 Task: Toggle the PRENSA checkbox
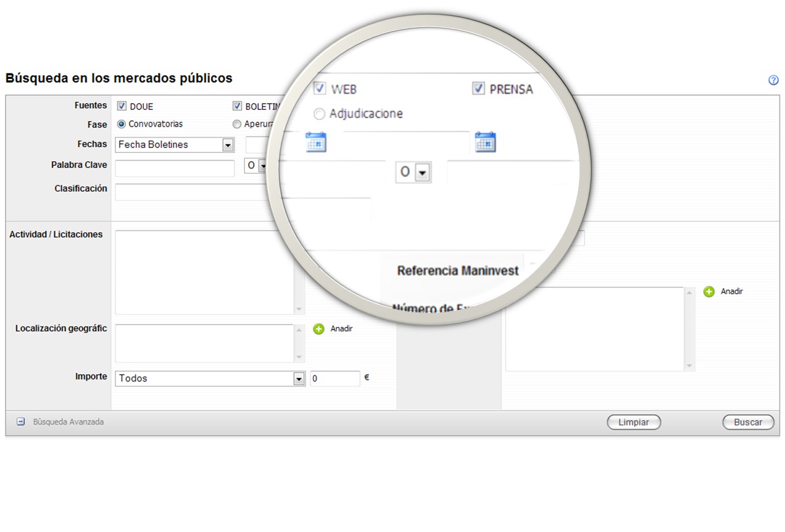[478, 88]
